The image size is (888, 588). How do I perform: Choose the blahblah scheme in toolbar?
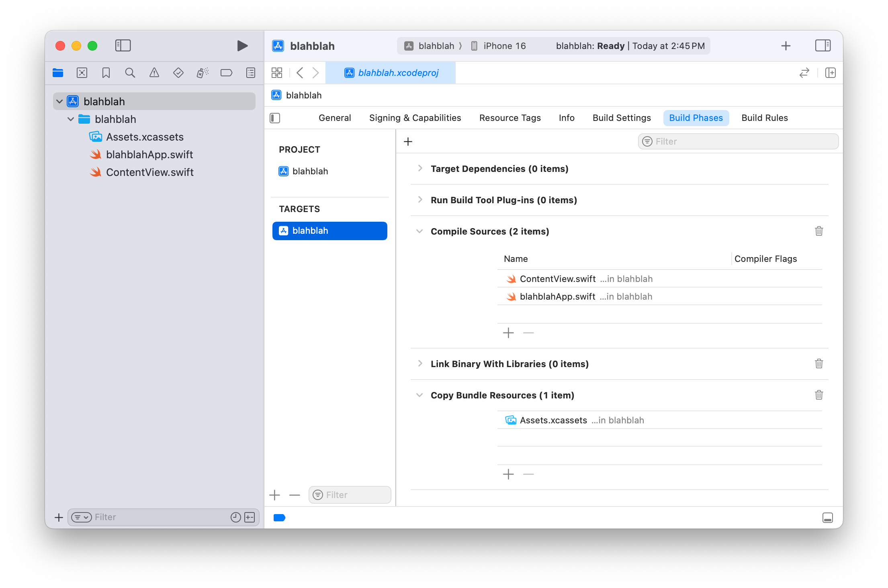[429, 46]
